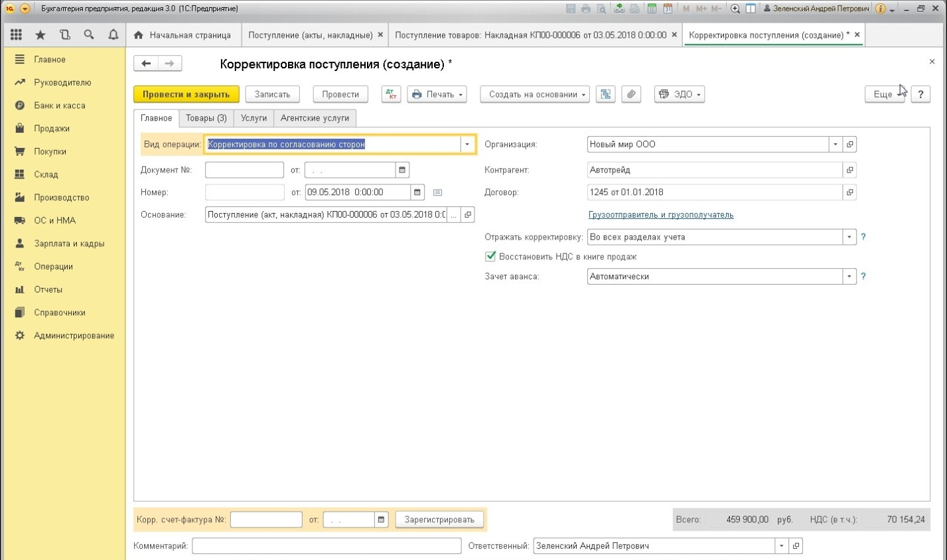
Task: Open notifications bell icon
Action: 113,35
